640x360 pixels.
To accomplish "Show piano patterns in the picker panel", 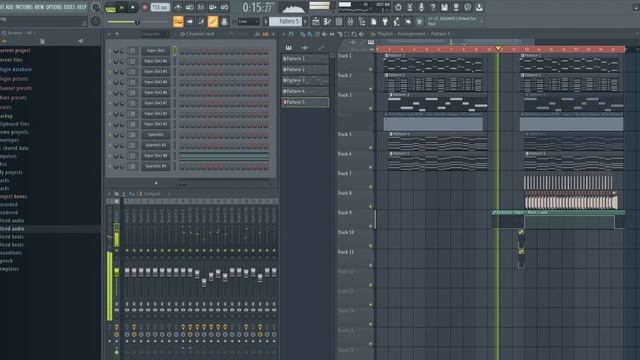I will point(288,48).
